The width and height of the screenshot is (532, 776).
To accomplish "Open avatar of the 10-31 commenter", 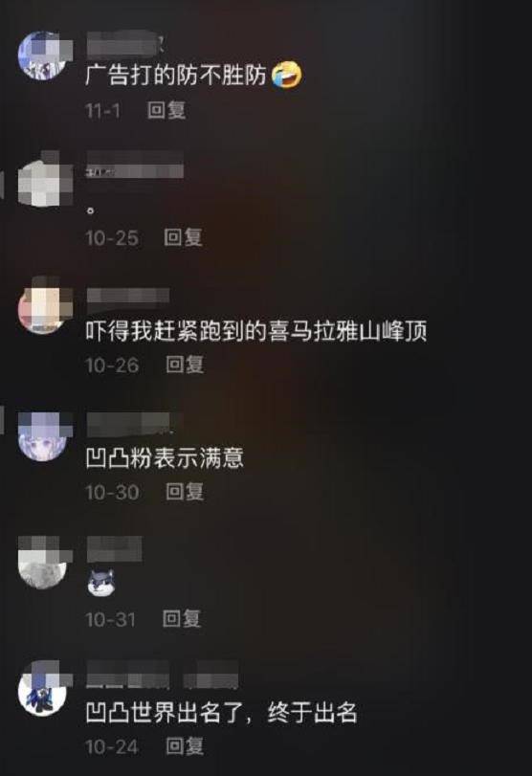I will 42,564.
